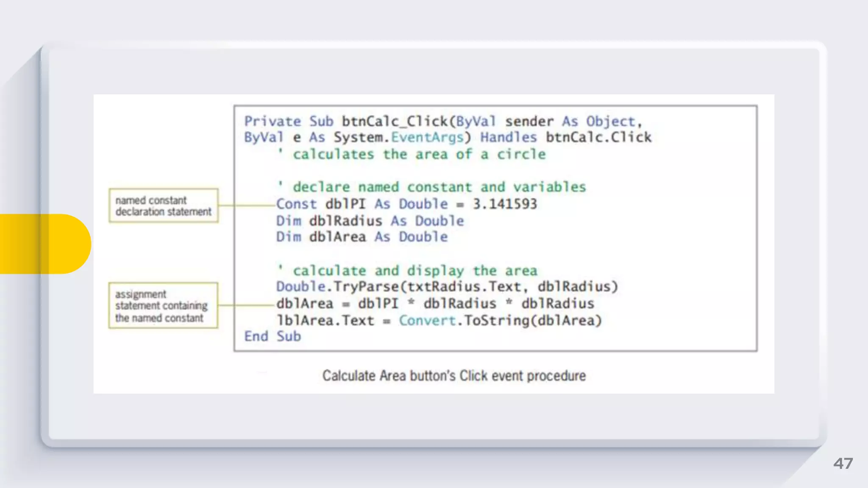Click the End Sub keyword line
The width and height of the screenshot is (868, 488).
pos(272,336)
